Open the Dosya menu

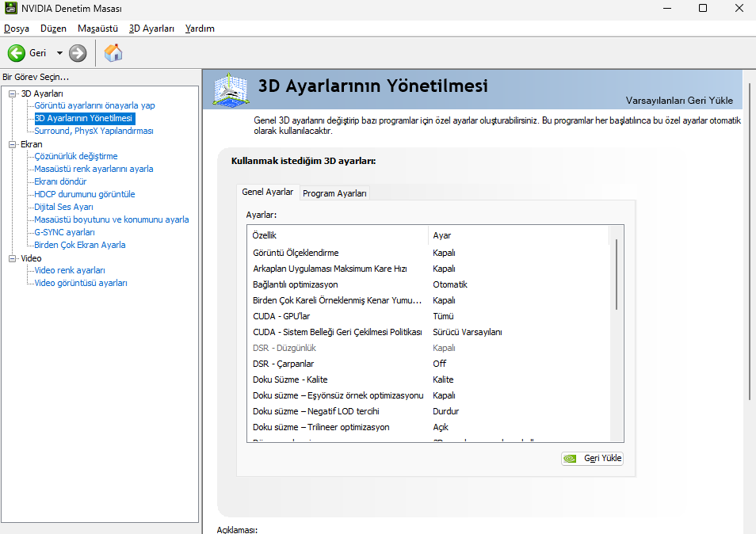(x=17, y=29)
